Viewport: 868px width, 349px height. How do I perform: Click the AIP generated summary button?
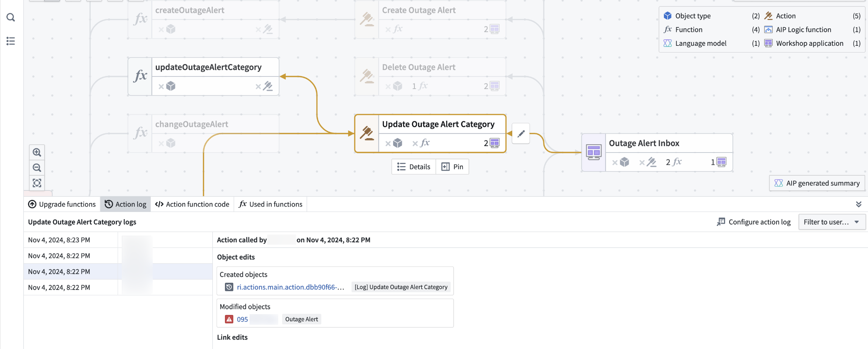pos(817,183)
